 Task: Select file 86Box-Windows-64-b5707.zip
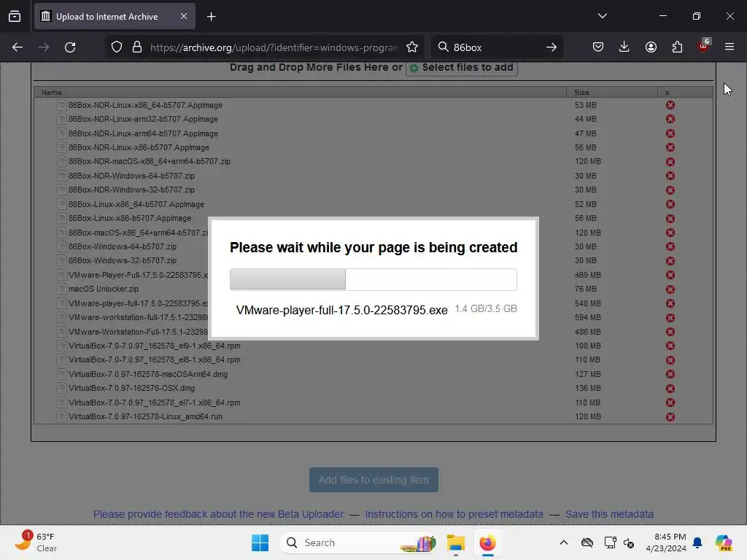click(123, 246)
